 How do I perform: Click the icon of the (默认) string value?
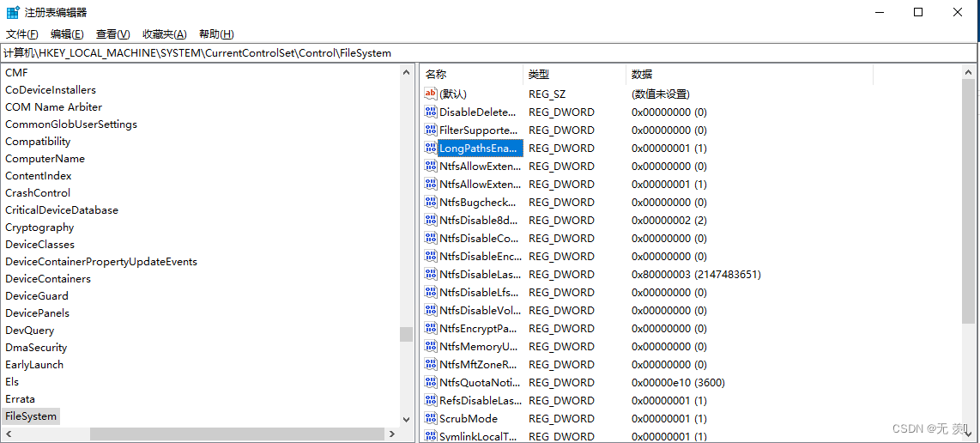[x=431, y=94]
